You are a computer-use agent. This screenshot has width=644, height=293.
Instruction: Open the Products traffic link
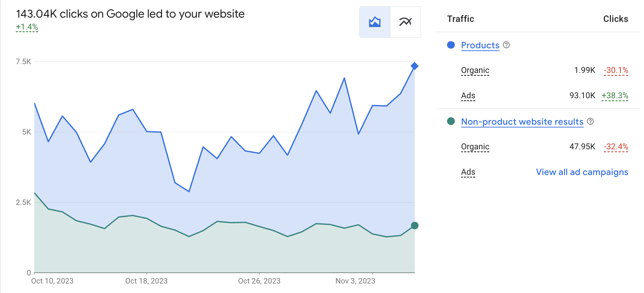click(x=480, y=45)
